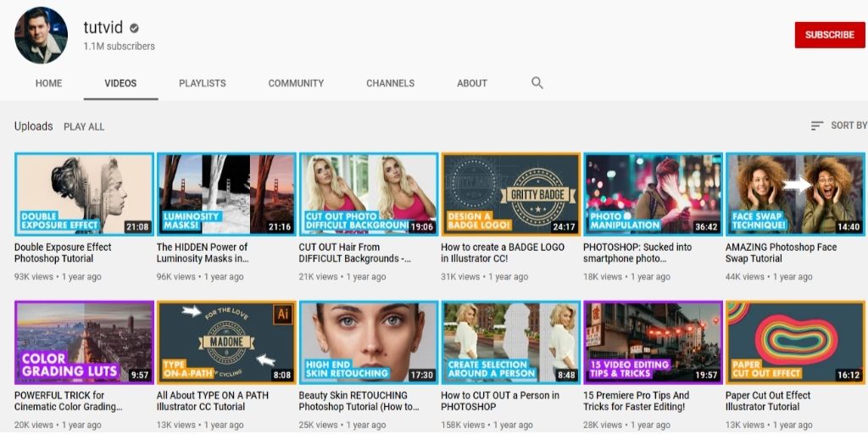Click the 16:12 duration badge
The width and height of the screenshot is (868, 434).
pos(849,375)
